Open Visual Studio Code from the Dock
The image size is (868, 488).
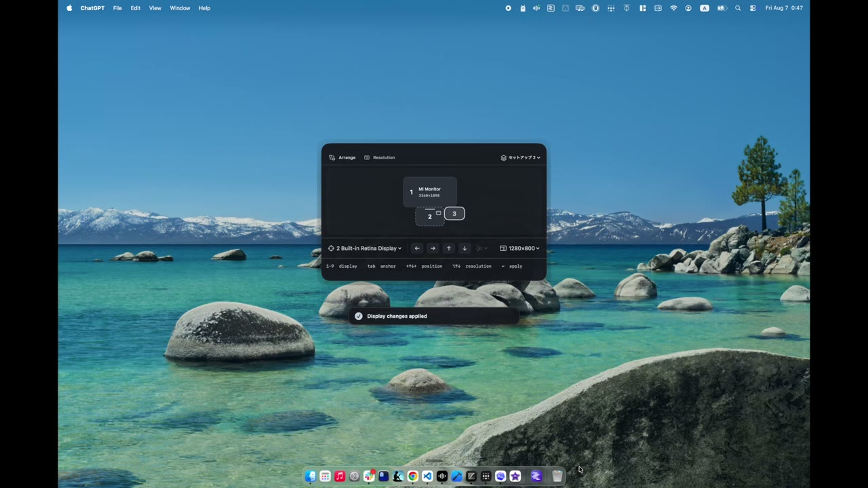click(x=427, y=476)
